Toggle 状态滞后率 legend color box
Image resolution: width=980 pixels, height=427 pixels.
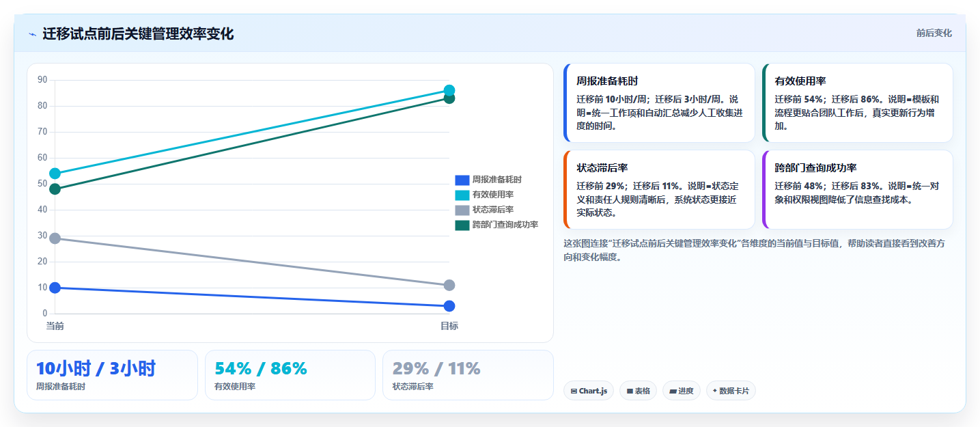click(462, 210)
